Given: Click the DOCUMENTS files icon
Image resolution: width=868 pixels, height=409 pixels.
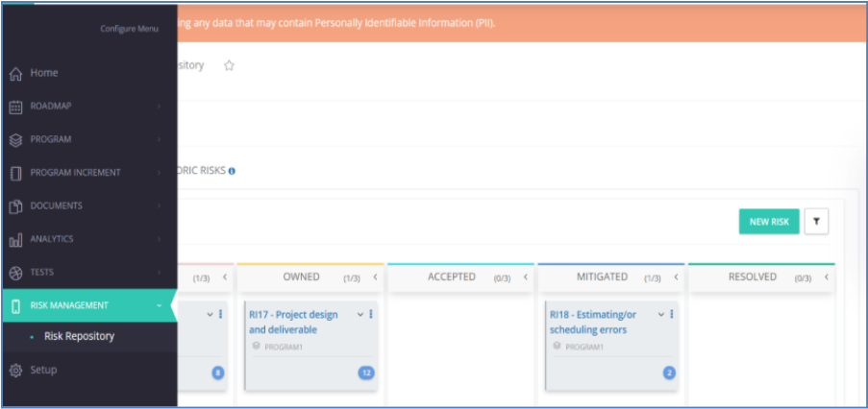Looking at the screenshot, I should click(x=16, y=206).
